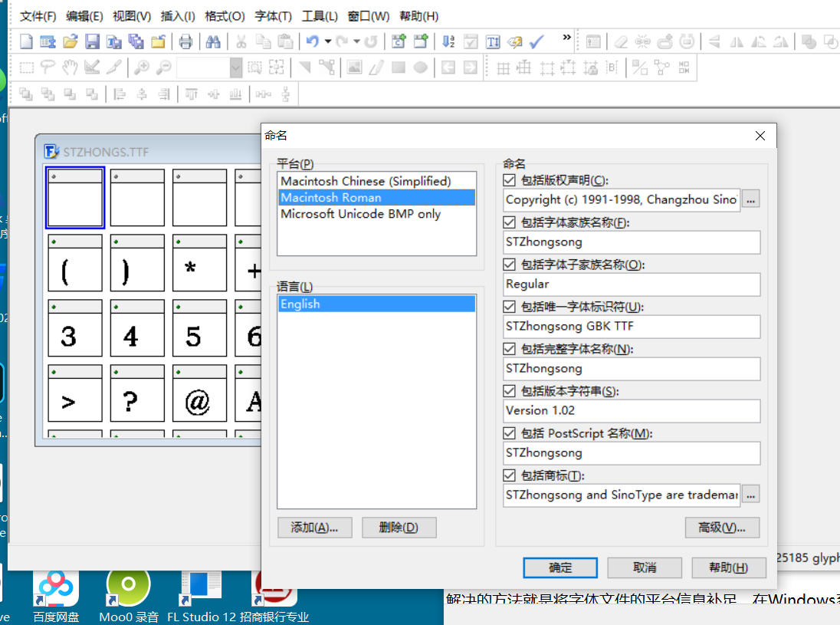The height and width of the screenshot is (625, 840).
Task: Select English in language list
Action: click(x=376, y=304)
